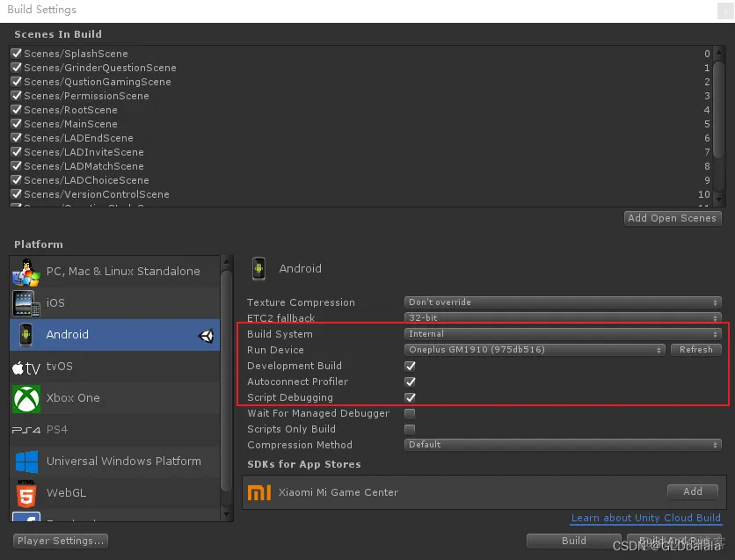Screen dimensions: 735x560
Task: Select Universal Windows Platform entry
Action: pyautogui.click(x=115, y=462)
